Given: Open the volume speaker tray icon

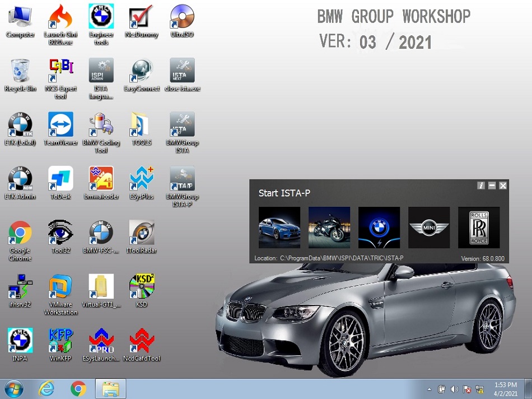Looking at the screenshot, I should coord(454,389).
